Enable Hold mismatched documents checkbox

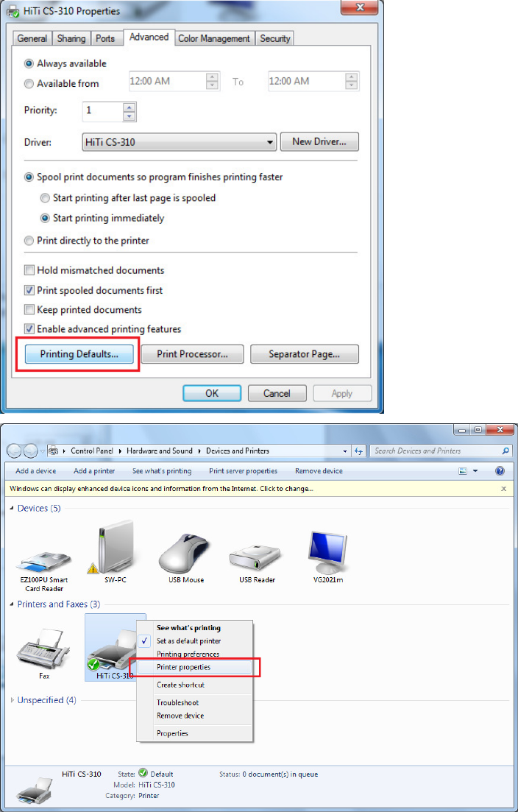(29, 269)
